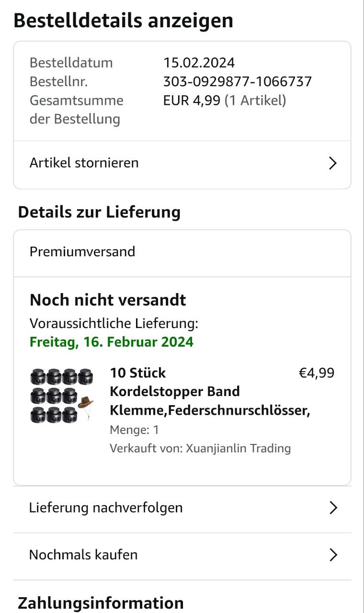This screenshot has height=613, width=364.
Task: Click delivery date Freitag, 16. Februar 2024
Action: point(112,342)
